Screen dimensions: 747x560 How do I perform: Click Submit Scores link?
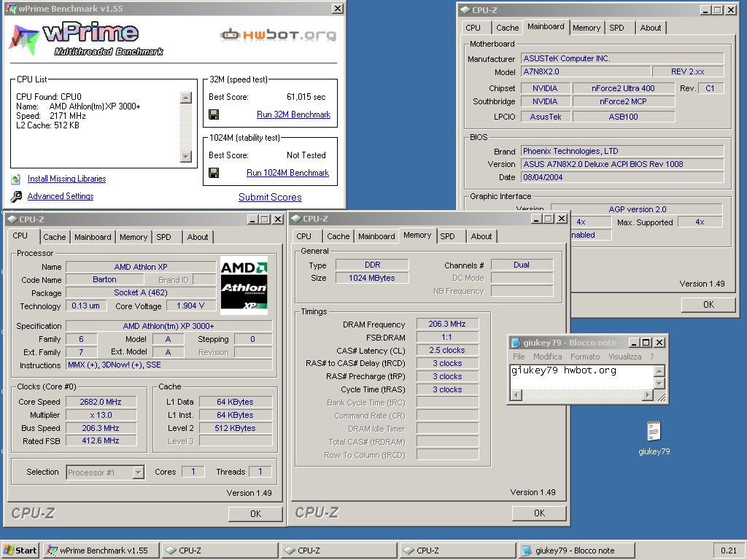(270, 197)
